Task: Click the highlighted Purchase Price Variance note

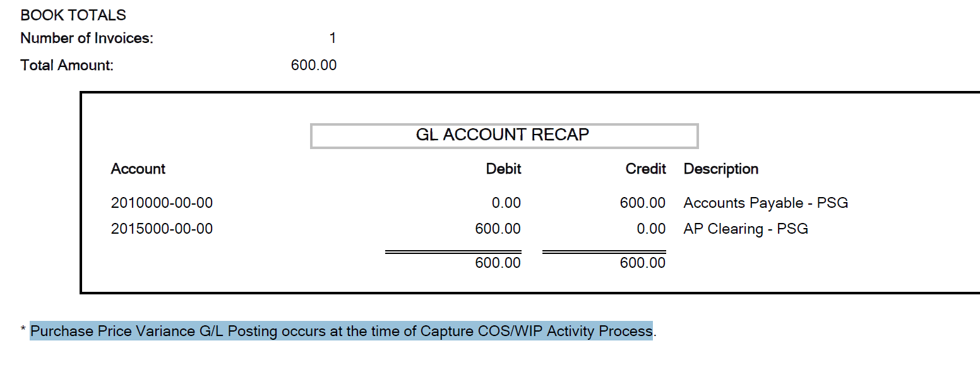Action: click(341, 330)
